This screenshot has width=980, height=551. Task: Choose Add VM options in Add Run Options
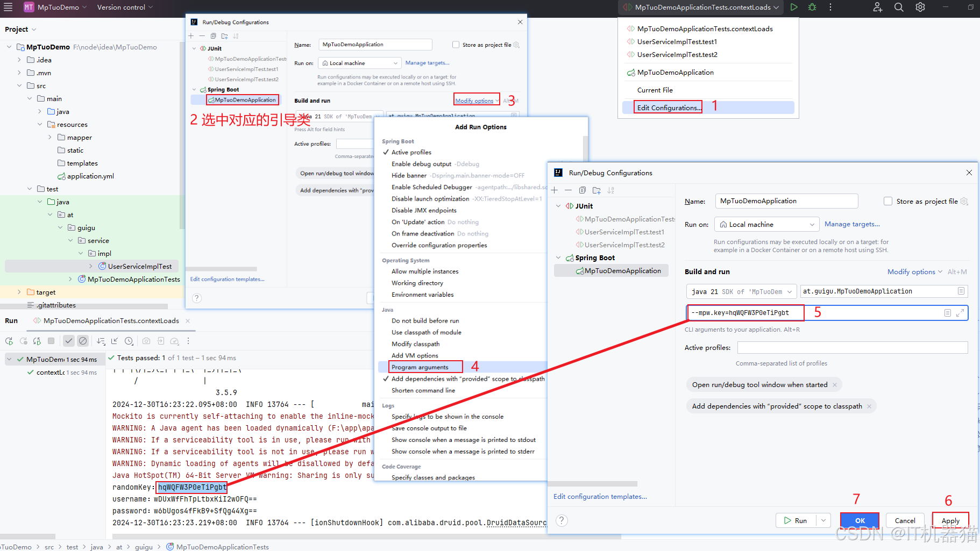pos(415,355)
